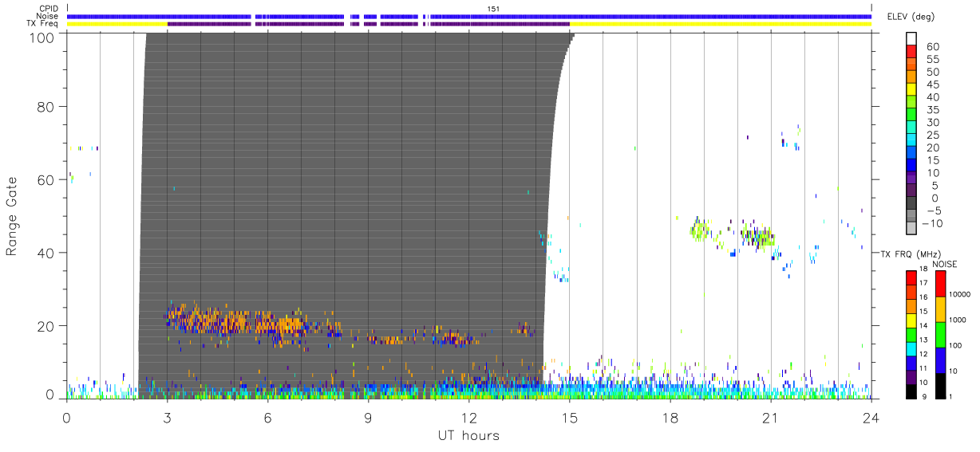Click the 'NOISE' colorbar title
980x452 pixels.
pos(943,264)
